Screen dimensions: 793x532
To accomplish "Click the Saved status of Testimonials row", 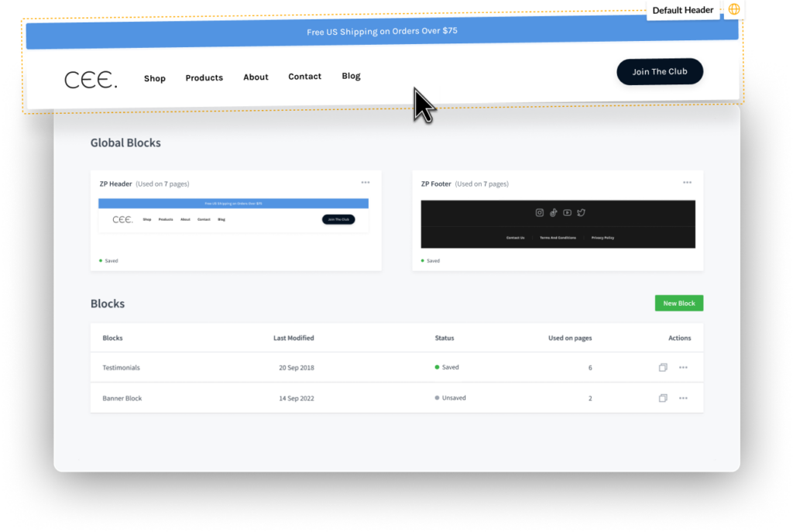I will tap(447, 367).
